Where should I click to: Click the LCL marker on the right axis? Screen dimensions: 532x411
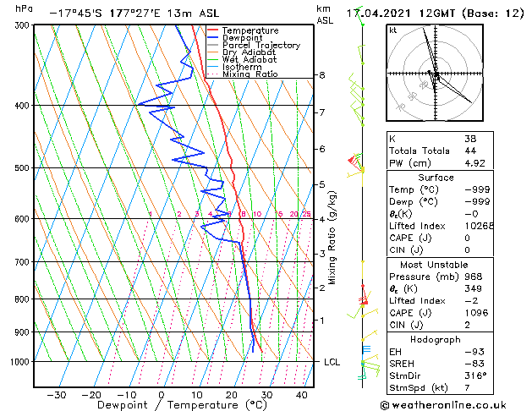click(332, 362)
